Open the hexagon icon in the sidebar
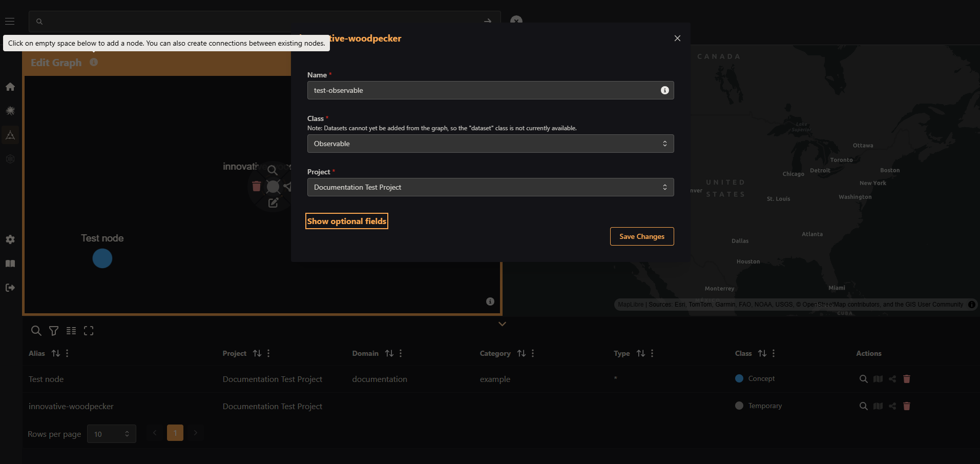 pos(10,159)
